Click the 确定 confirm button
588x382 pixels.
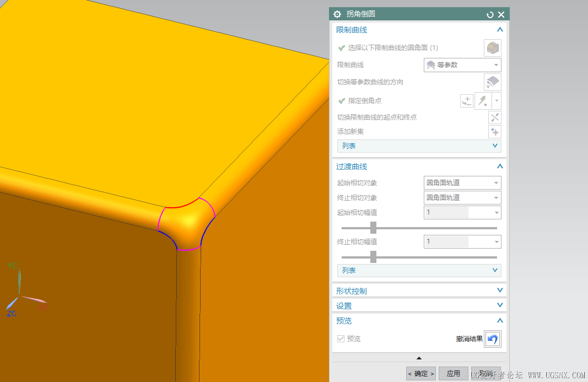pyautogui.click(x=420, y=373)
